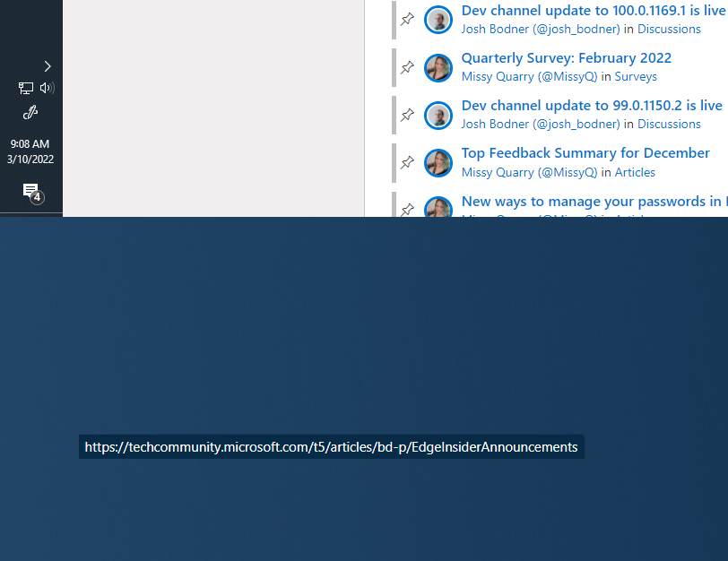
Task: Open Action Center showing 4 notifications
Action: [x=30, y=191]
